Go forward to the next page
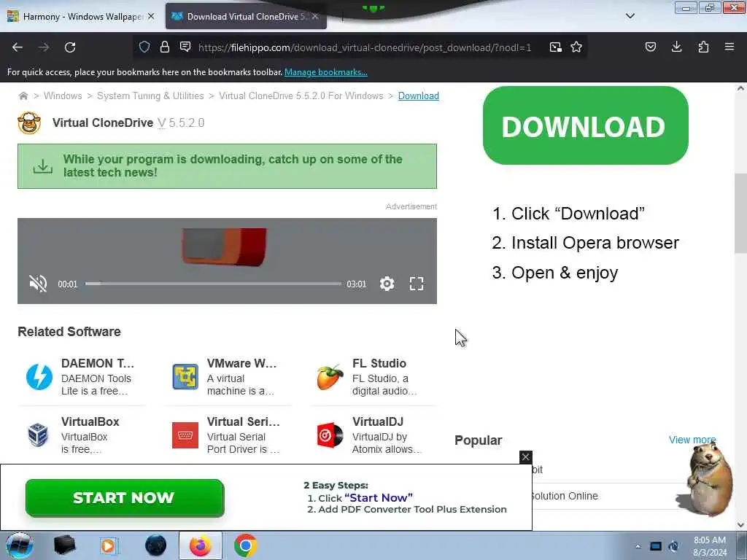This screenshot has height=560, width=747. [x=43, y=47]
